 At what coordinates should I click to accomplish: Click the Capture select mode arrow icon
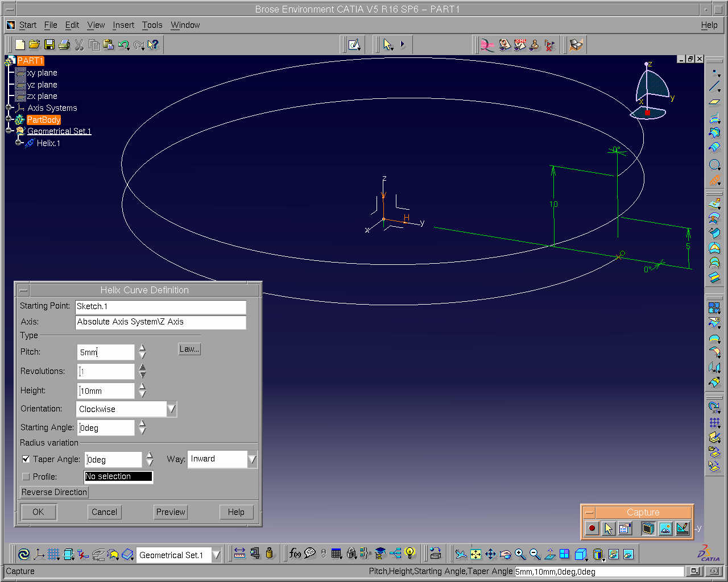[608, 529]
